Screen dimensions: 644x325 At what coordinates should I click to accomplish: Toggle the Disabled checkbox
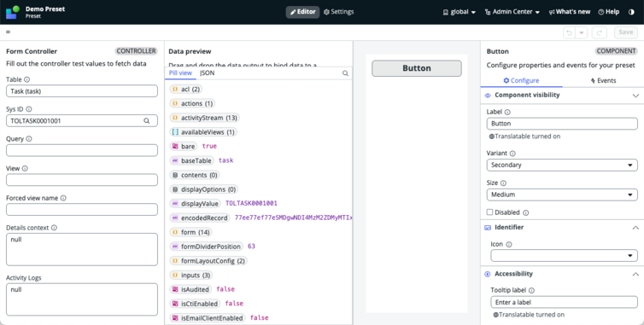[489, 212]
